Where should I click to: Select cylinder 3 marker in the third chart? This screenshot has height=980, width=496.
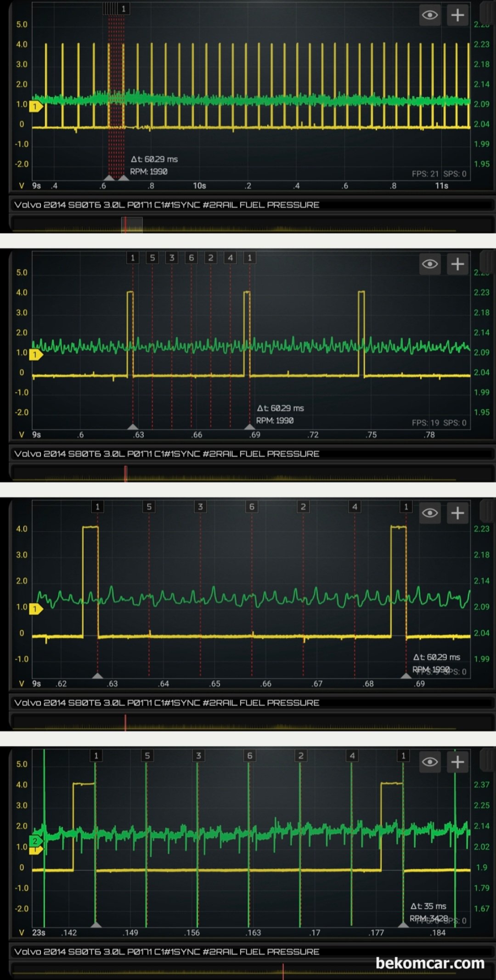coord(200,507)
